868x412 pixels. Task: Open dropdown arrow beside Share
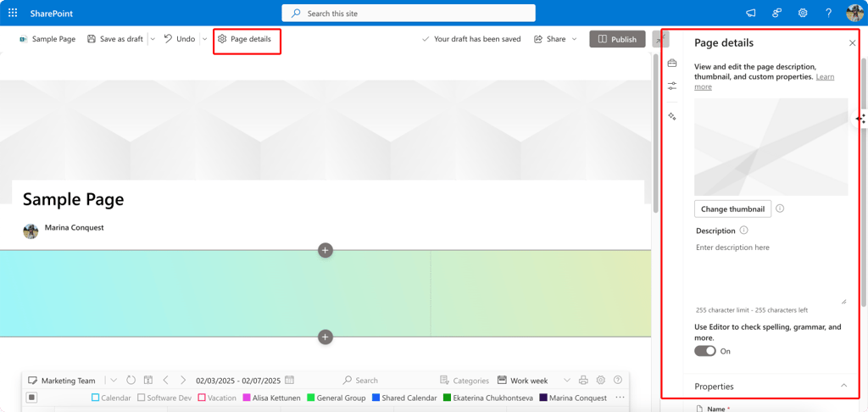click(x=574, y=39)
